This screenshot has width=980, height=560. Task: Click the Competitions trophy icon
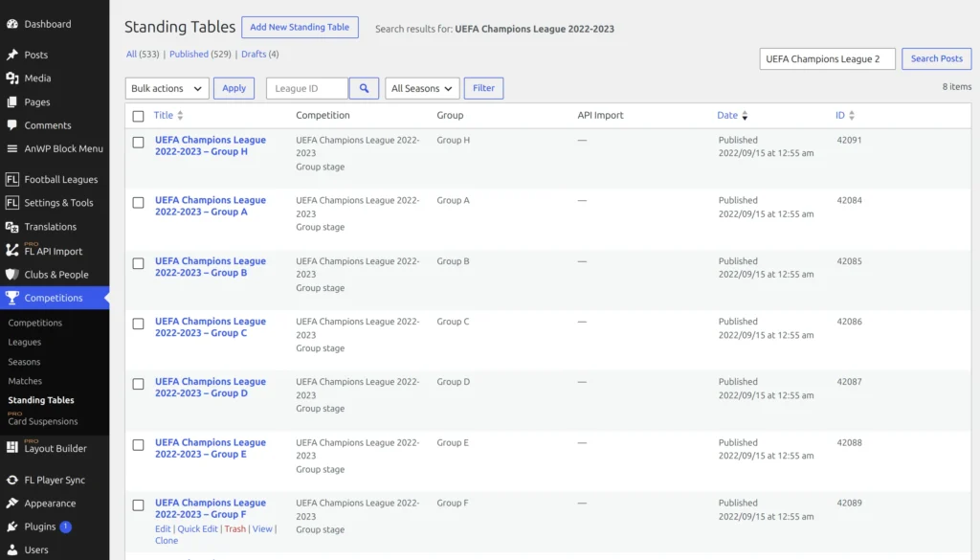coord(11,298)
